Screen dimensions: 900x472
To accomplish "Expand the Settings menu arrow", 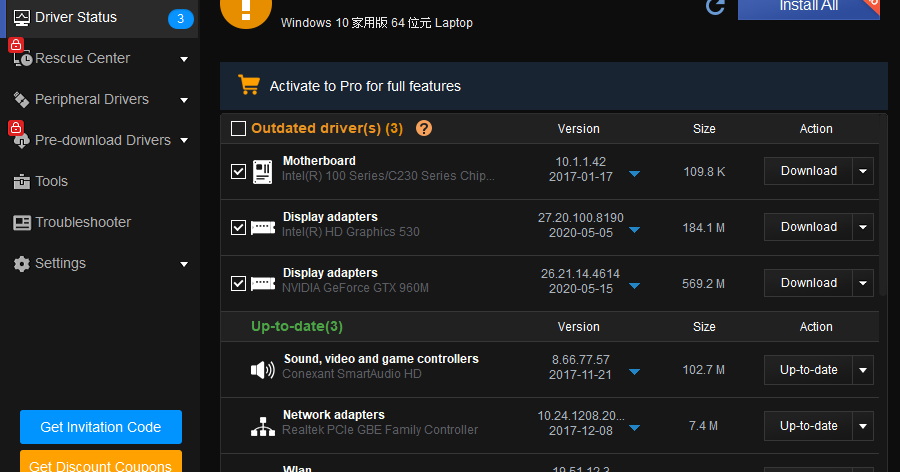I will point(184,264).
